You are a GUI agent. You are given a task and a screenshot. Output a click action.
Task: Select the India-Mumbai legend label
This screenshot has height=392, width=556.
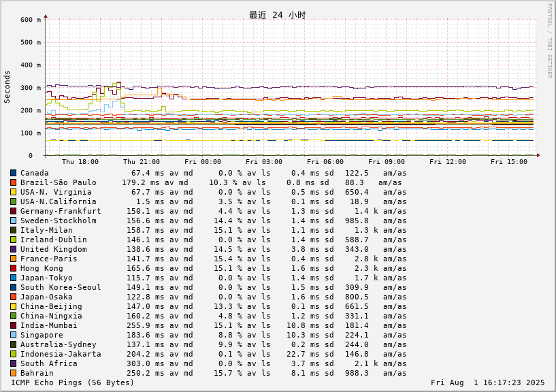tap(48, 326)
